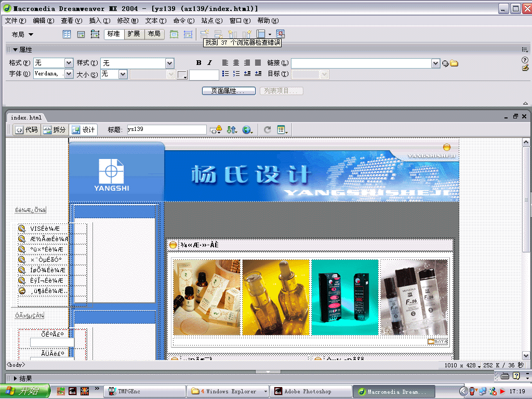Click the point-to-file target icon
Viewport: 532px width, 399px height.
[x=445, y=63]
